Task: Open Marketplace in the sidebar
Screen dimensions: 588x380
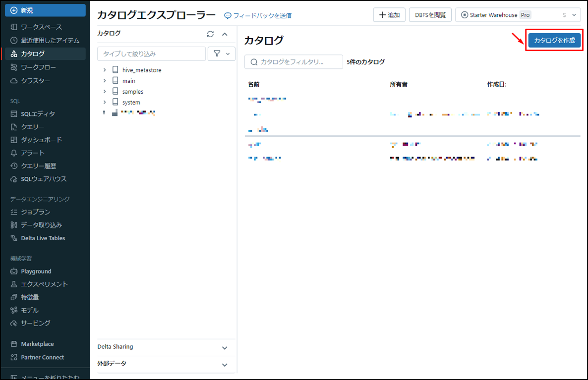Action: 37,344
